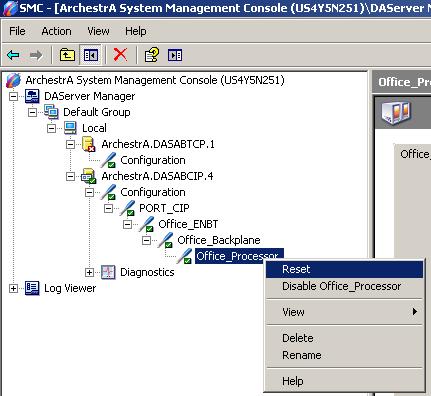Toggle the Show/Hide Console Tree icon
The image size is (431, 396).
[91, 55]
